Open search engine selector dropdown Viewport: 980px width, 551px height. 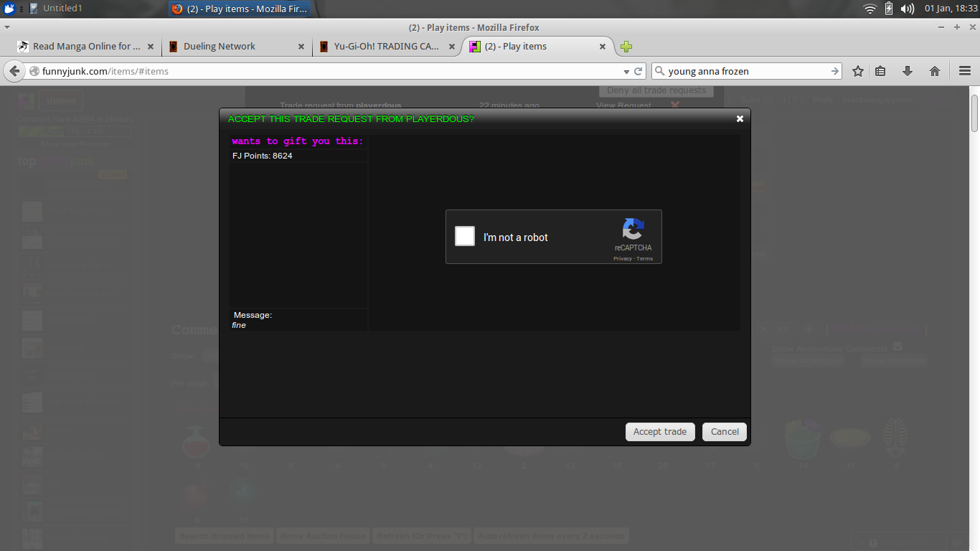pyautogui.click(x=661, y=71)
